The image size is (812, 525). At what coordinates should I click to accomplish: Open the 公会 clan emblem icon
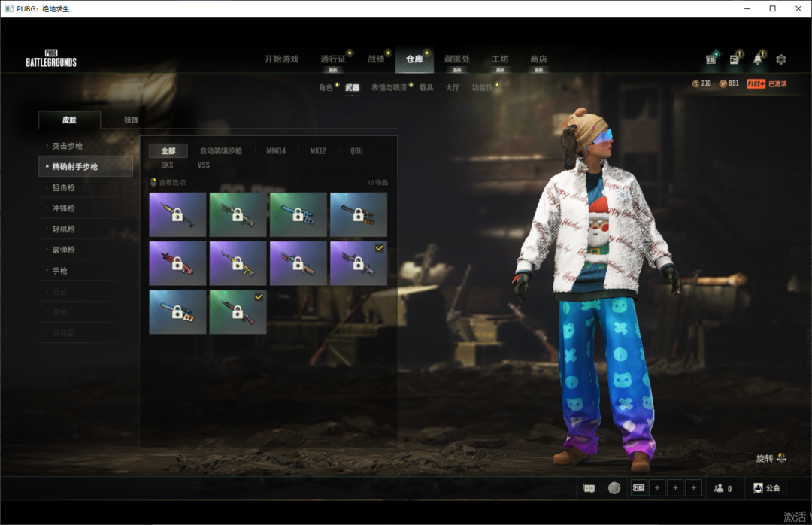point(758,488)
